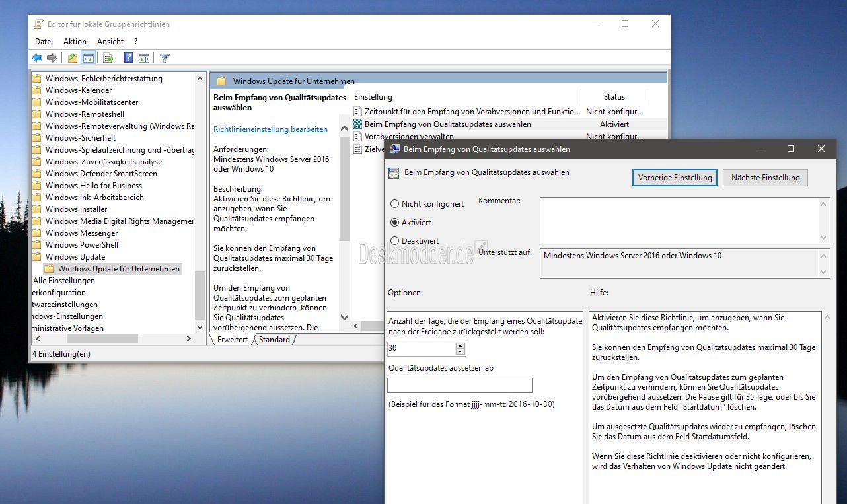Go back with the blue arrow toolbar icon
The image size is (847, 504).
[x=37, y=58]
